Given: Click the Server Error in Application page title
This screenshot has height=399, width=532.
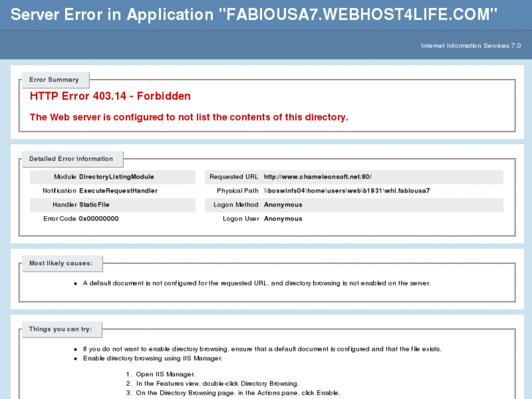Looking at the screenshot, I should (x=254, y=15).
